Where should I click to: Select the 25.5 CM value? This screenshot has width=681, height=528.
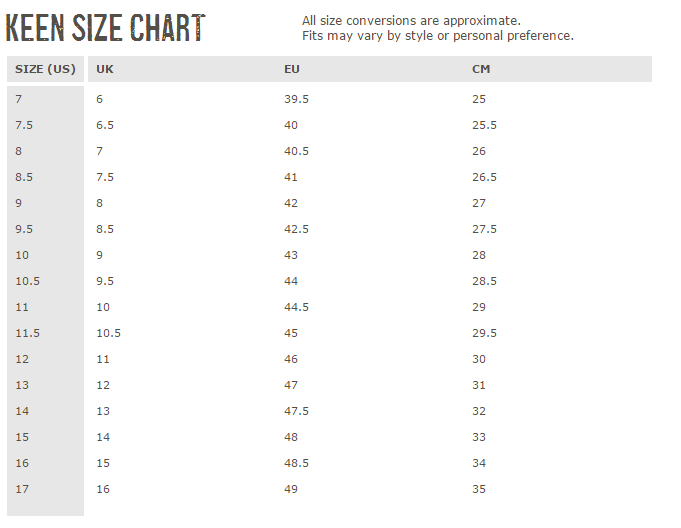(485, 125)
